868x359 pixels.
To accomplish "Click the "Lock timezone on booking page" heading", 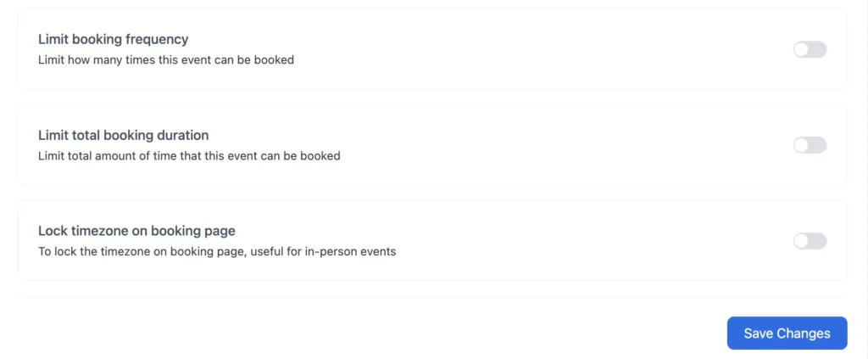I will [136, 231].
